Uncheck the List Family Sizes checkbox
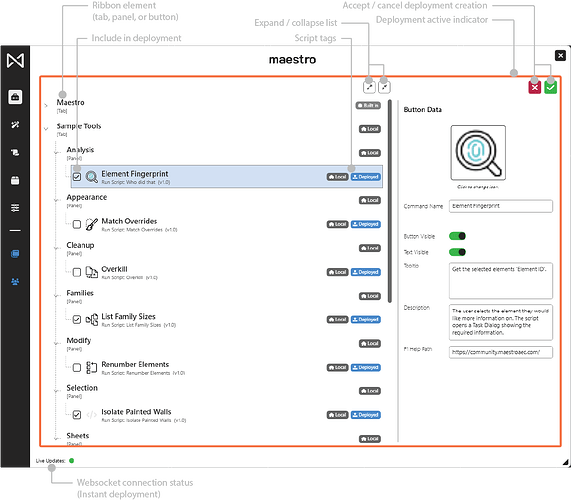This screenshot has width=571, height=500. 77,319
